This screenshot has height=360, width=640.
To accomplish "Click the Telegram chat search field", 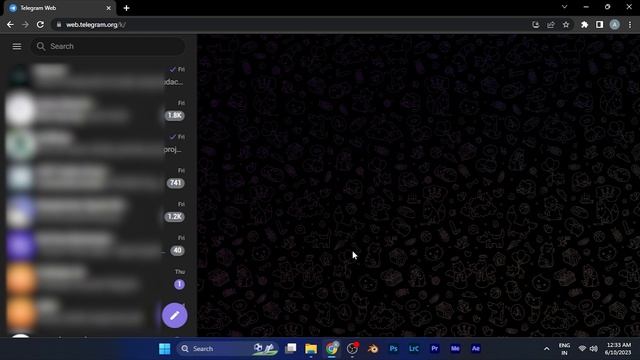I will point(108,47).
